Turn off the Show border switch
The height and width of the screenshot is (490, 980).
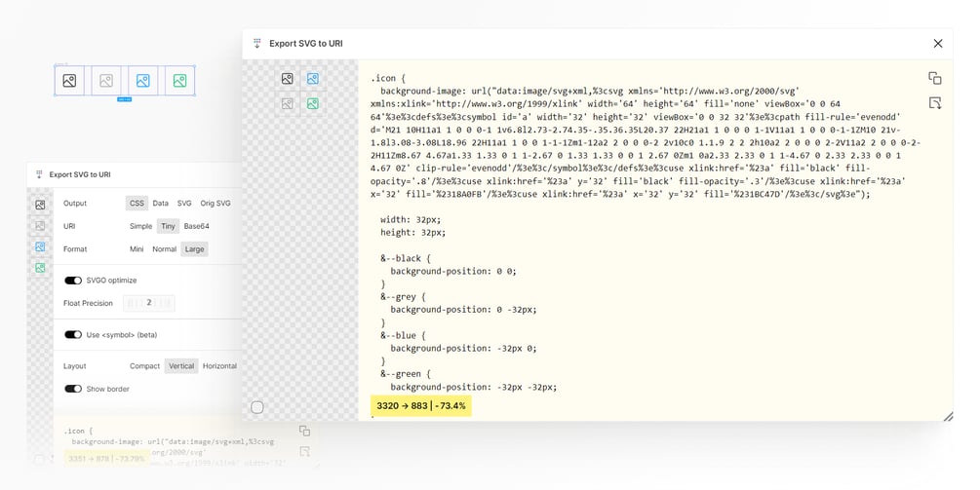point(73,389)
